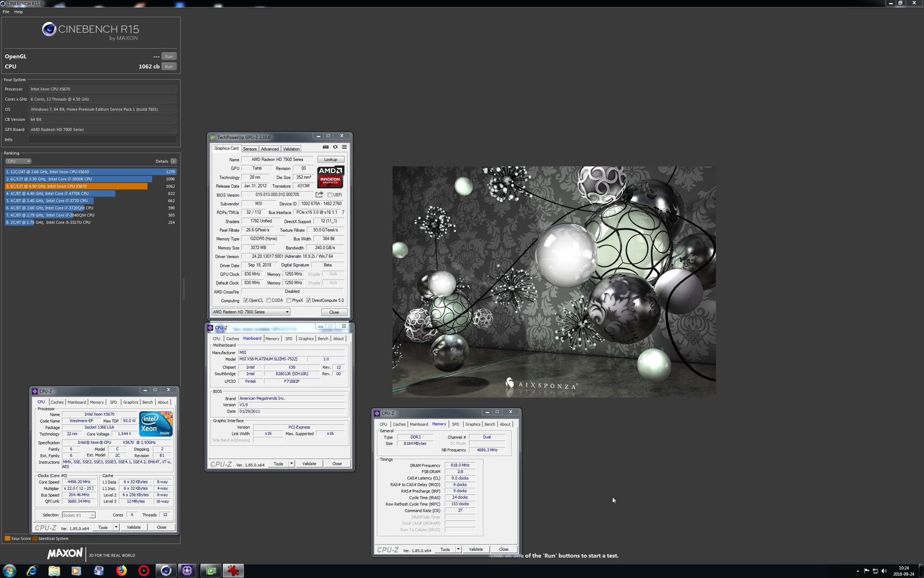924x578 pixels.
Task: Take a GPU-Z screenshot with camera icon
Action: [x=326, y=147]
